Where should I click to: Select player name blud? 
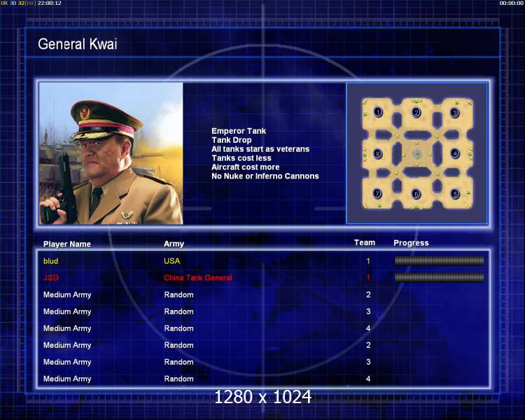[51, 261]
